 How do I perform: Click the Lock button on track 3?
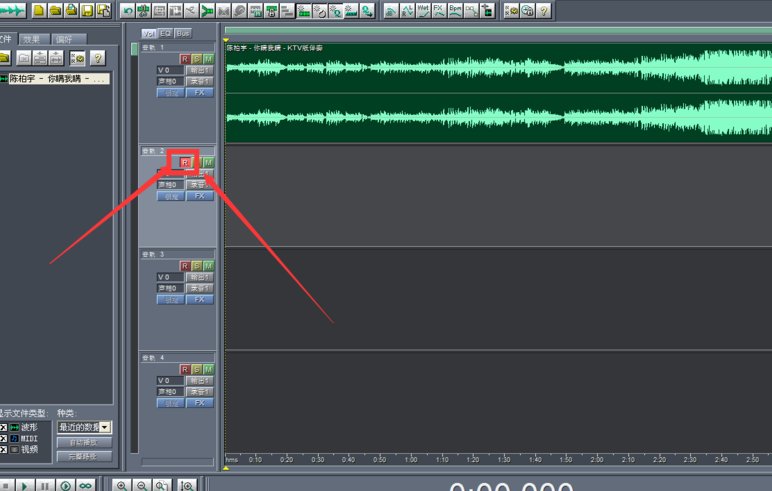pyautogui.click(x=170, y=299)
